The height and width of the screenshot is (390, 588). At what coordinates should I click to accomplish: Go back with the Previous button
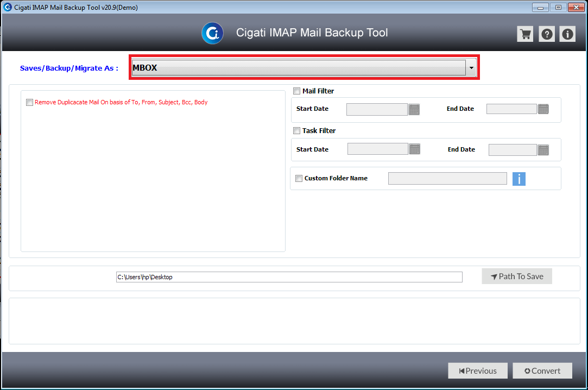pos(478,371)
